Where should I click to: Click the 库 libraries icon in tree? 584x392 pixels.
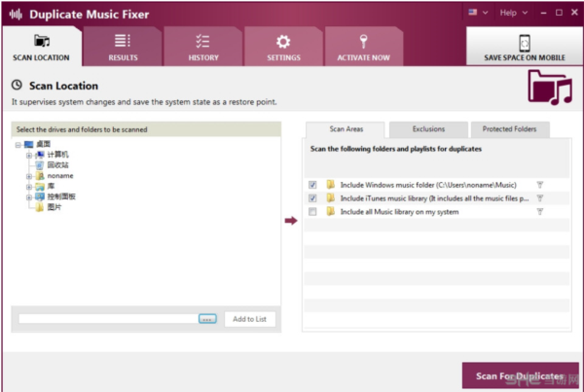click(40, 187)
